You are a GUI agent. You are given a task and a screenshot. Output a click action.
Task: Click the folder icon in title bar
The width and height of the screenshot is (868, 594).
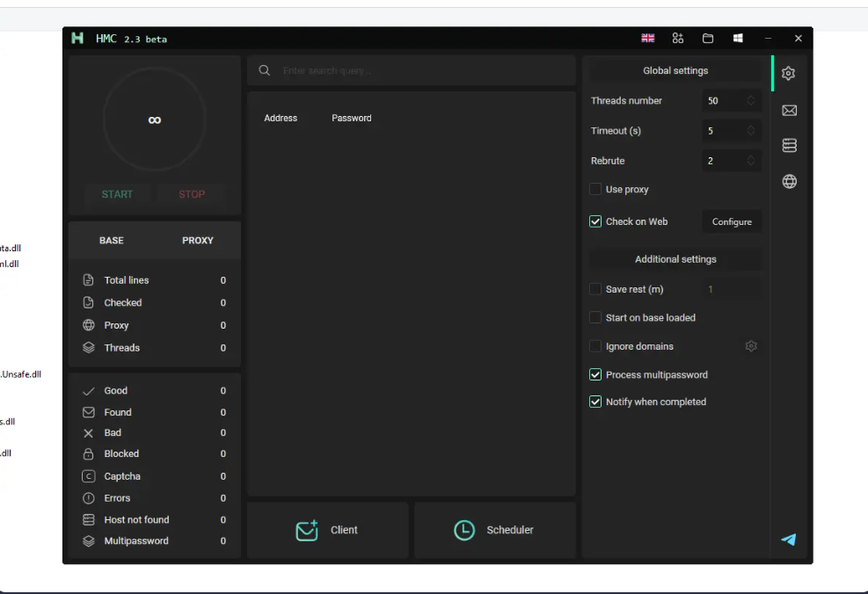point(707,39)
